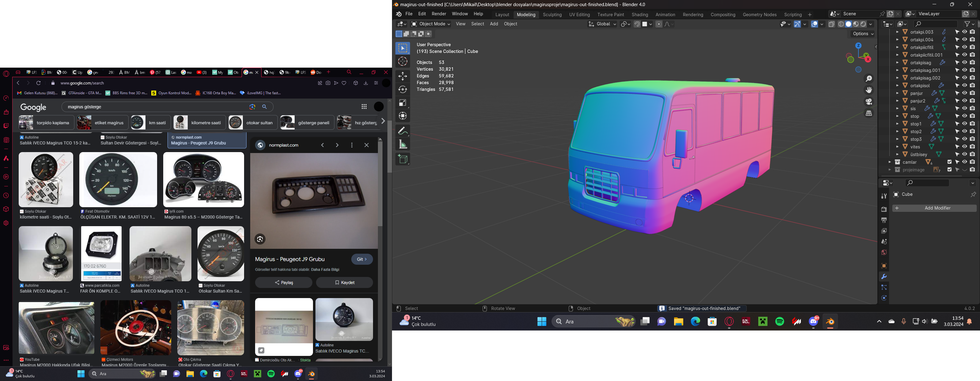Click the Magirus 80 instrument cluster thumbnail

(x=204, y=179)
